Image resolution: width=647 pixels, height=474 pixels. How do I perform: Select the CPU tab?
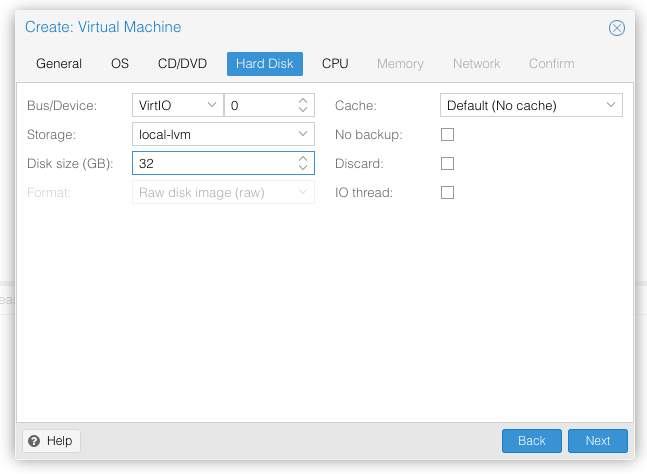[335, 64]
